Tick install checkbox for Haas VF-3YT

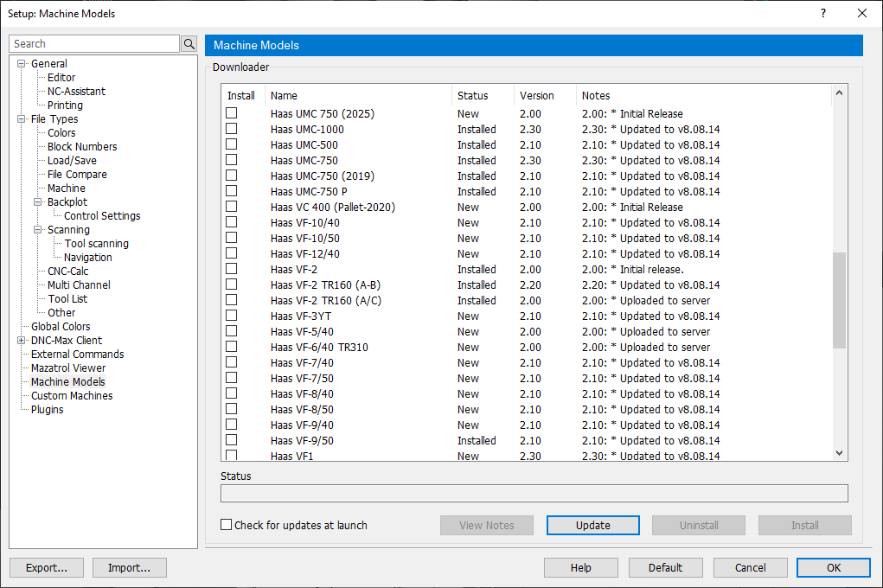[231, 316]
